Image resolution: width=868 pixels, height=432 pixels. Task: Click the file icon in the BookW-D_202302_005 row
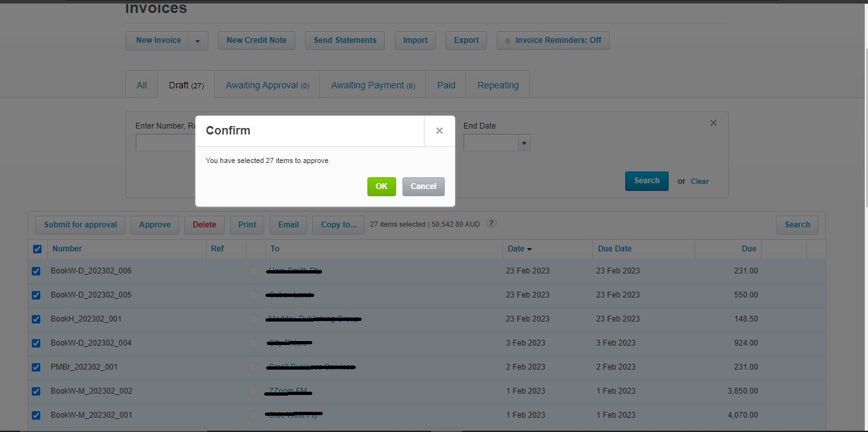point(254,296)
